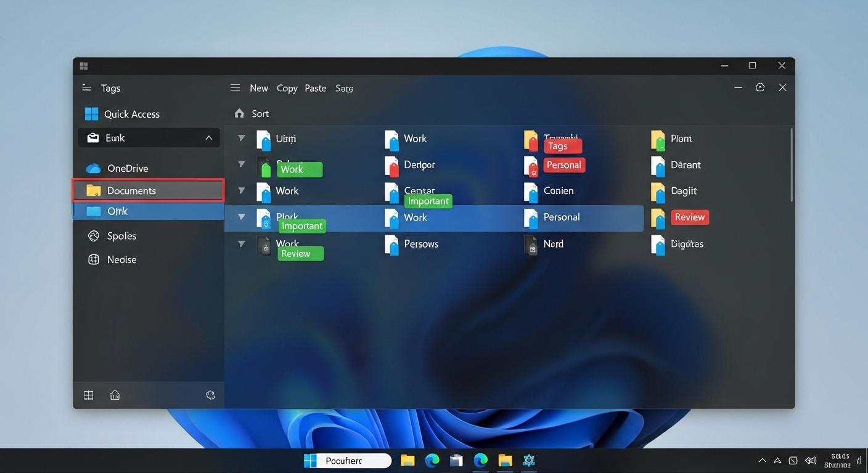The height and width of the screenshot is (473, 868).
Task: Click the Quick Access icon in sidebar
Action: click(91, 113)
